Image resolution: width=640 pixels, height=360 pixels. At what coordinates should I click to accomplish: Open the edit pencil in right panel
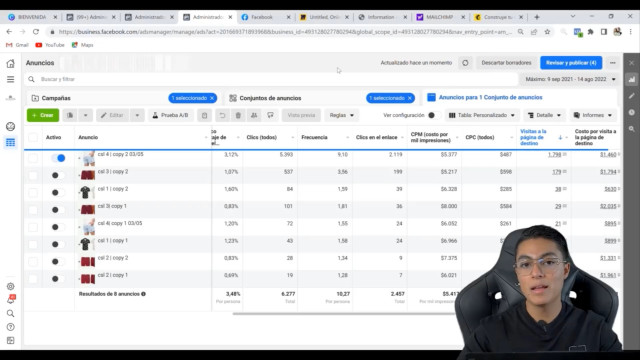pyautogui.click(x=631, y=96)
